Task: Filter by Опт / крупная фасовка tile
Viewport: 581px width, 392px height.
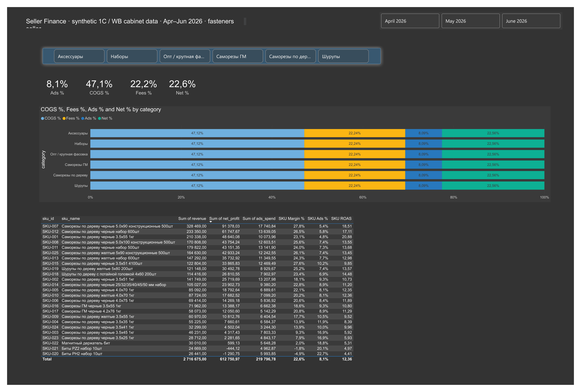Action: [185, 56]
